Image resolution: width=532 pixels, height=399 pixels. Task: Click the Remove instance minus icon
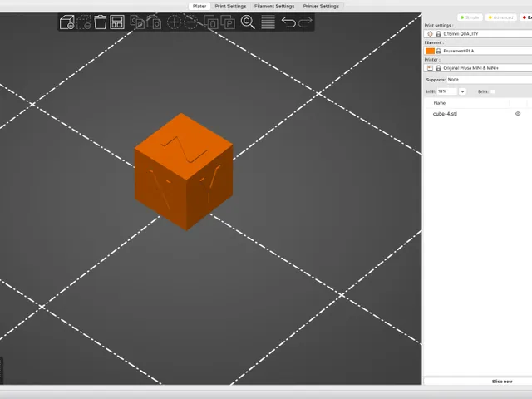(x=190, y=22)
